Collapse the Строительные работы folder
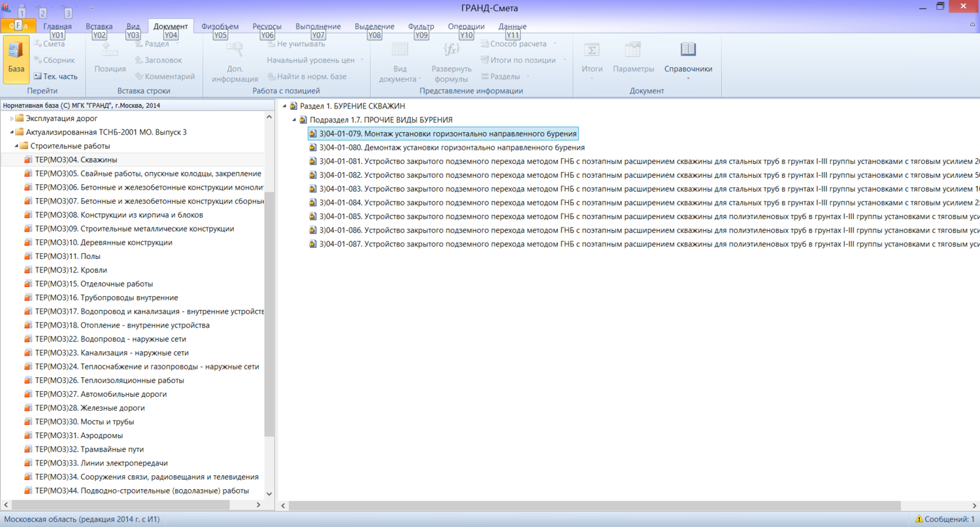Image resolution: width=980 pixels, height=527 pixels. click(x=16, y=146)
